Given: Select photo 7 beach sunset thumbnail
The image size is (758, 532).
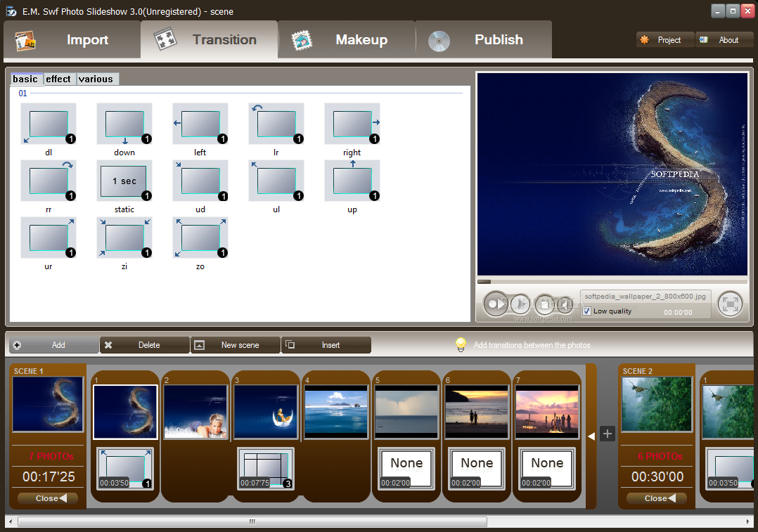Looking at the screenshot, I should coord(547,412).
